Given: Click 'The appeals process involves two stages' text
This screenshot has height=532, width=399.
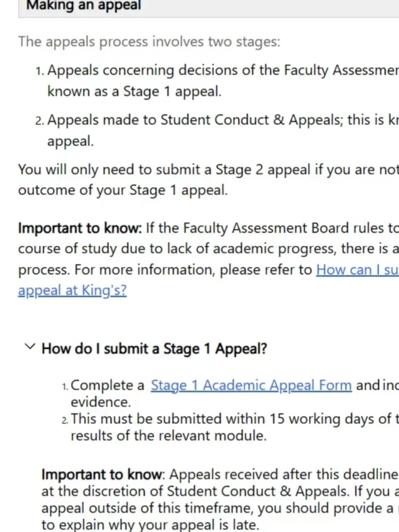Looking at the screenshot, I should click(x=149, y=42).
